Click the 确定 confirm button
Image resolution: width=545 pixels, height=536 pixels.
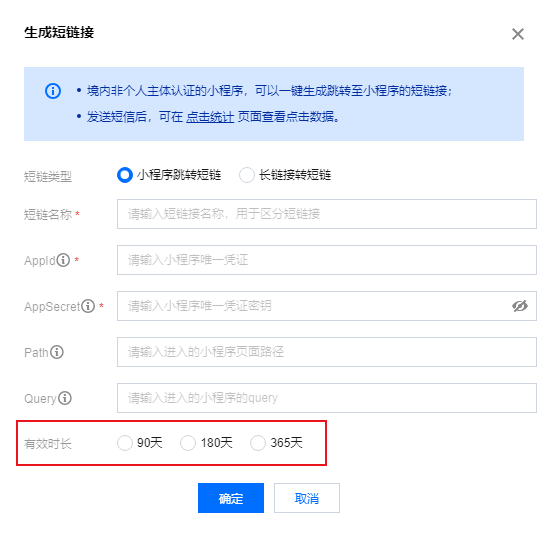[231, 498]
